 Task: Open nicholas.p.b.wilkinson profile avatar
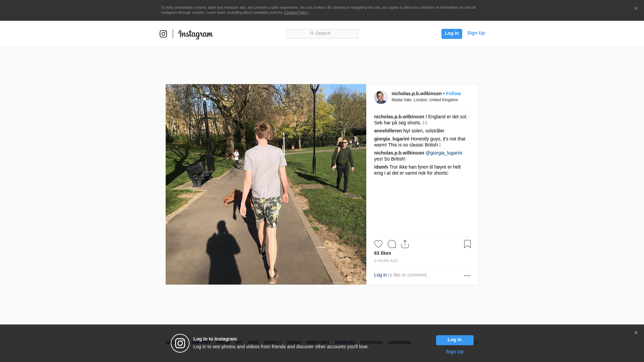tap(381, 97)
